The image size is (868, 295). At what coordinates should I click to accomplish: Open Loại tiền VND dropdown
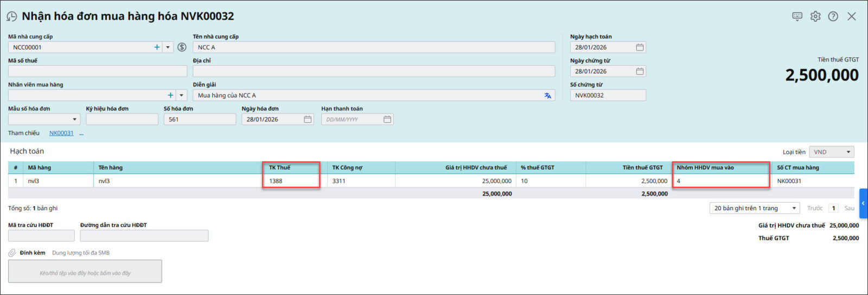848,152
